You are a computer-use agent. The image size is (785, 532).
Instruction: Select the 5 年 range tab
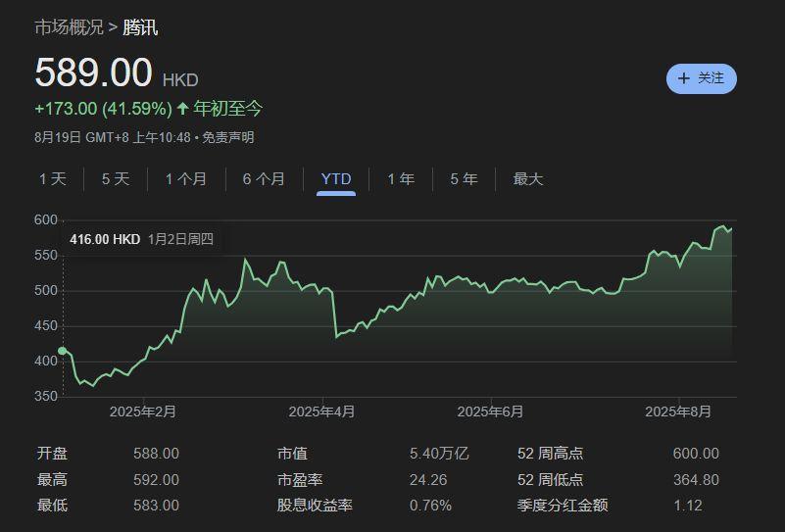pyautogui.click(x=465, y=178)
